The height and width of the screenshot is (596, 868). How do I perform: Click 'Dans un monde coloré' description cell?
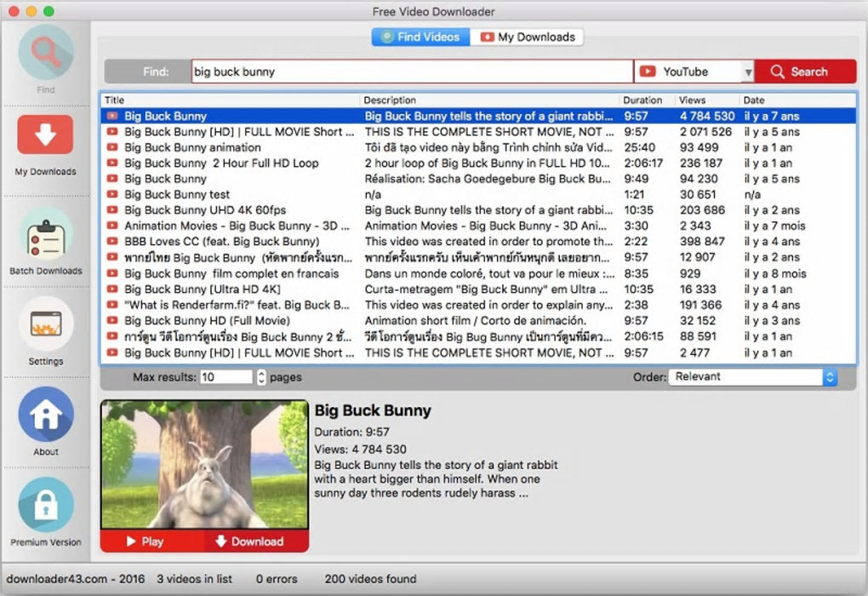pyautogui.click(x=489, y=273)
